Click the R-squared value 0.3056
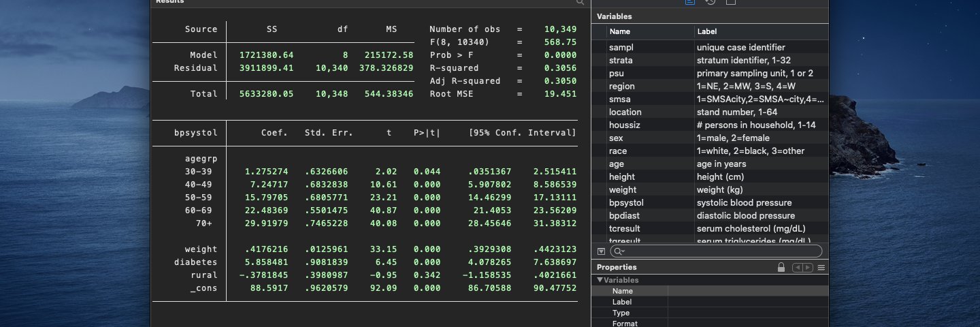This screenshot has height=327, width=980. [x=560, y=68]
